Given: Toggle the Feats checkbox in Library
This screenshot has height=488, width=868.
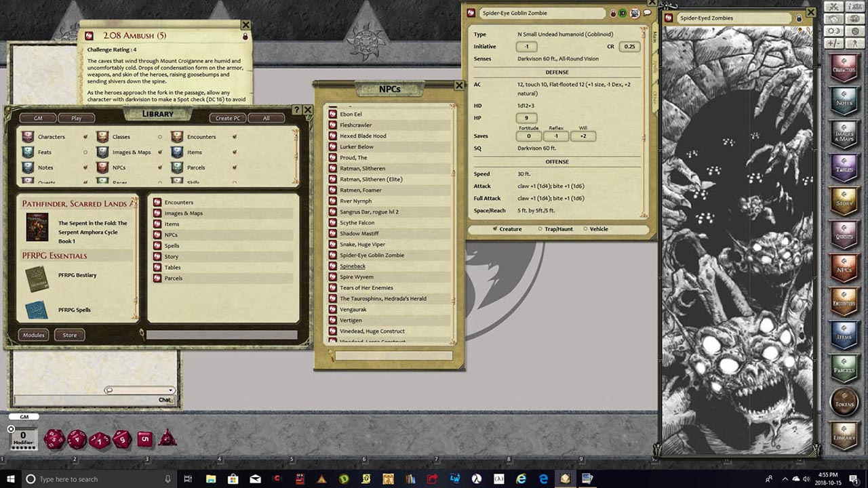Looking at the screenshot, I should (x=85, y=152).
